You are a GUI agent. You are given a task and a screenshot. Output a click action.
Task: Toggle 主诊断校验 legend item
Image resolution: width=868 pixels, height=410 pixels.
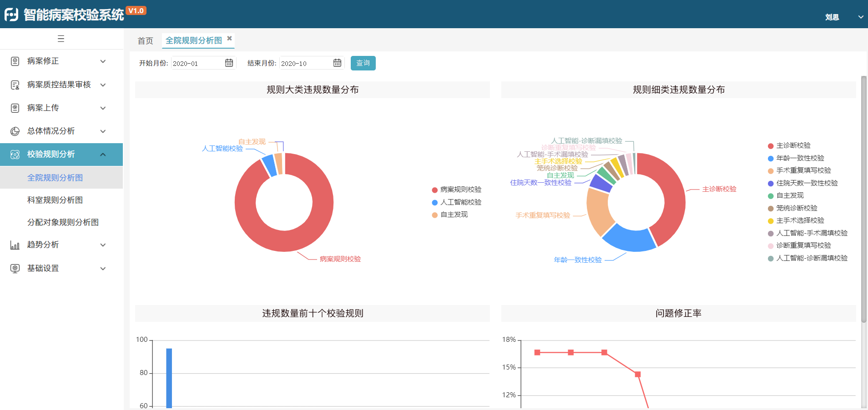(789, 145)
